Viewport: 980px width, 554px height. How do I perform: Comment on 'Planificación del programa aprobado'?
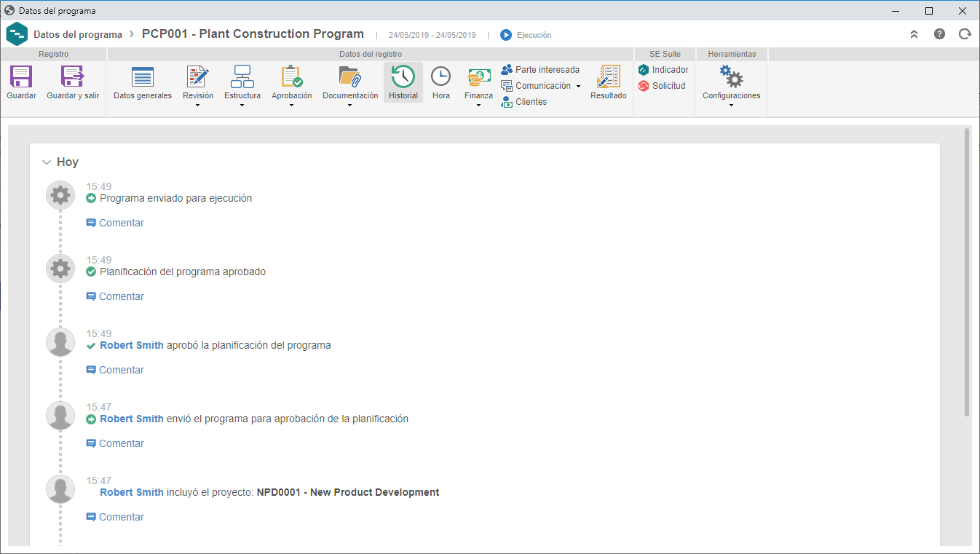click(115, 296)
